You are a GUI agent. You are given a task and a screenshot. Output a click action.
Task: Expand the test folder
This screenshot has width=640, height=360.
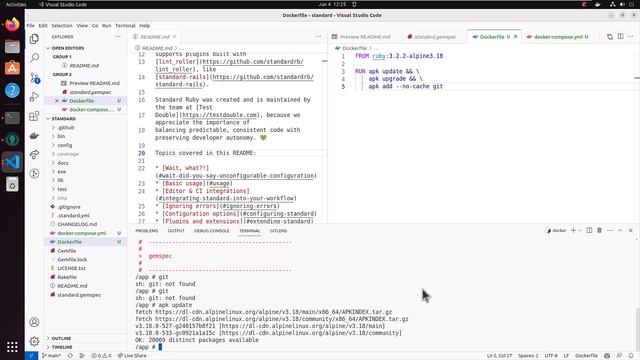62,189
